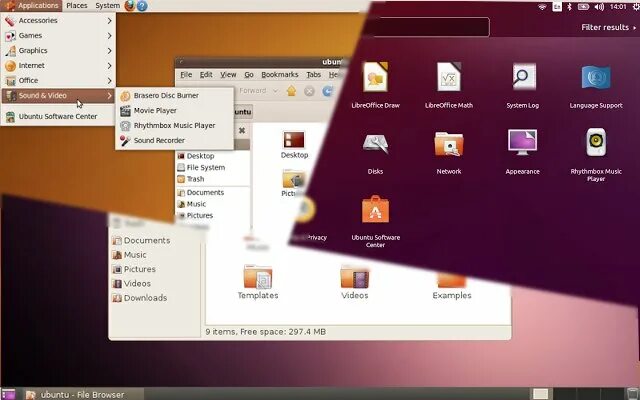Open the Go menu in file browser
The width and height of the screenshot is (640, 400).
click(x=249, y=75)
